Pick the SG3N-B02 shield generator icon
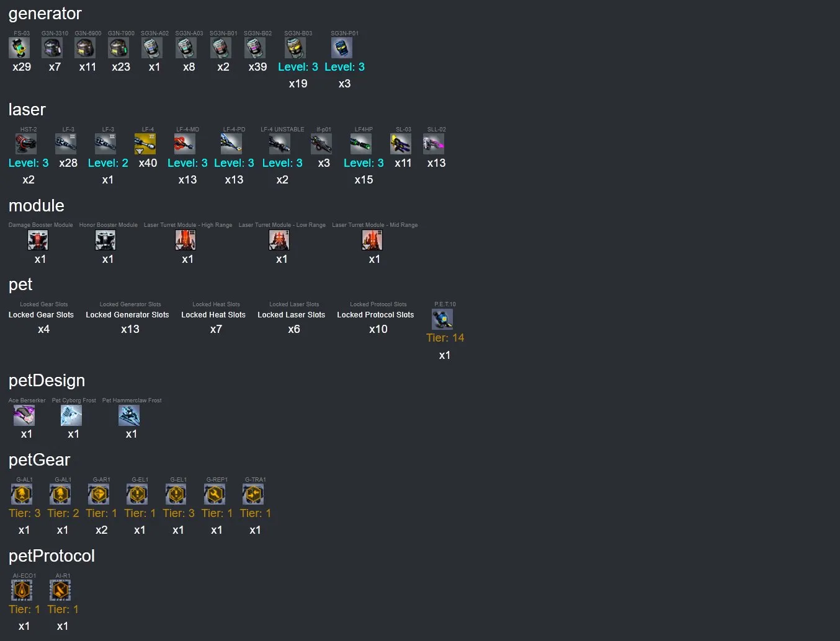Viewport: 840px width, 641px height. [x=255, y=48]
